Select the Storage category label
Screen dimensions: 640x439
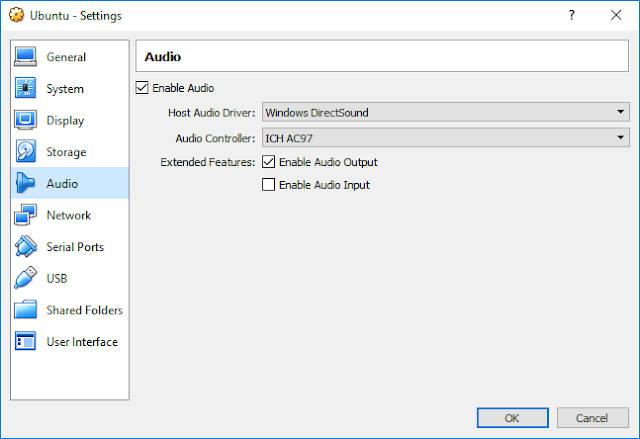66,152
